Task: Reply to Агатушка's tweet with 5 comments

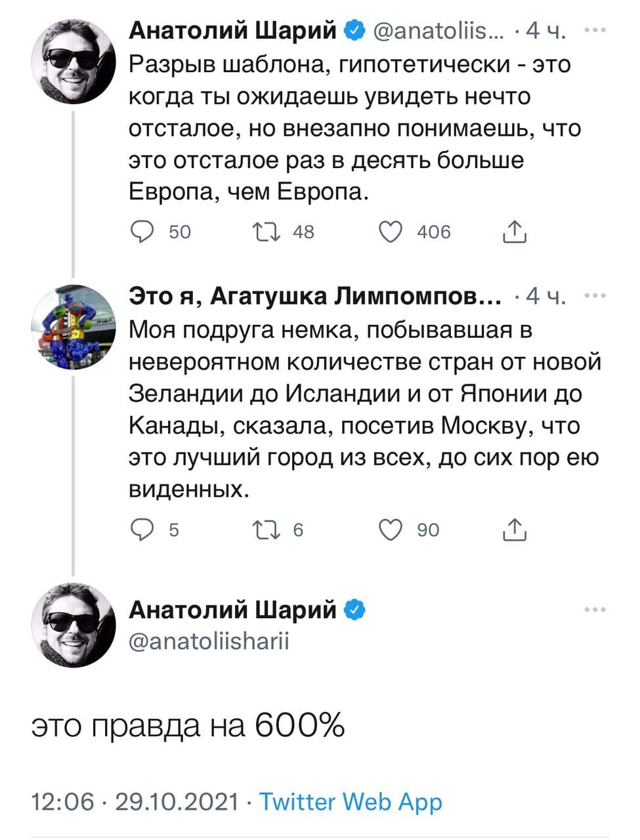Action: coord(141,530)
